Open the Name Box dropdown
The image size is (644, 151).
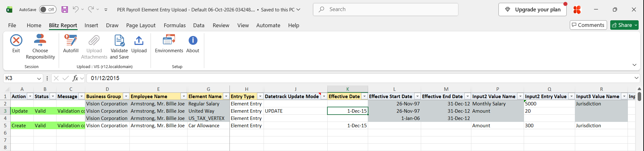click(x=39, y=78)
